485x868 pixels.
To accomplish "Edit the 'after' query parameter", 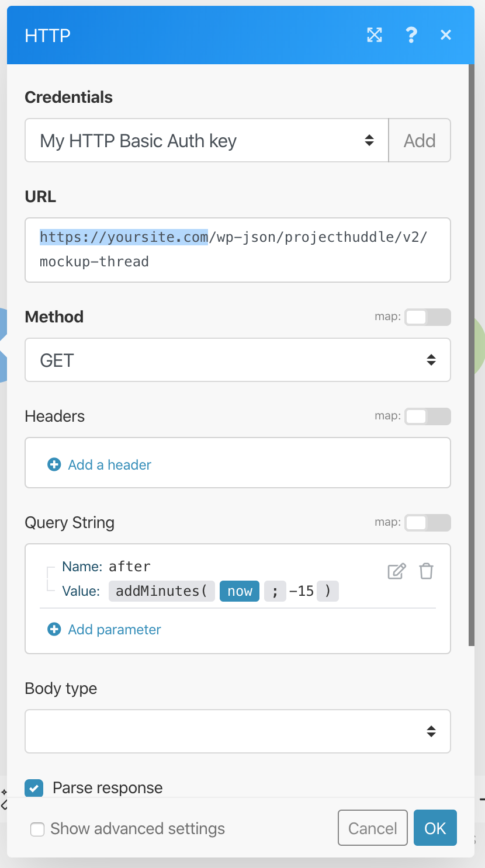I will pyautogui.click(x=397, y=571).
